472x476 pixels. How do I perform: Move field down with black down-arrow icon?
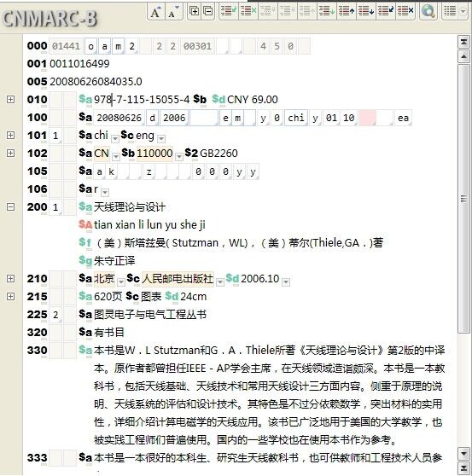click(366, 11)
